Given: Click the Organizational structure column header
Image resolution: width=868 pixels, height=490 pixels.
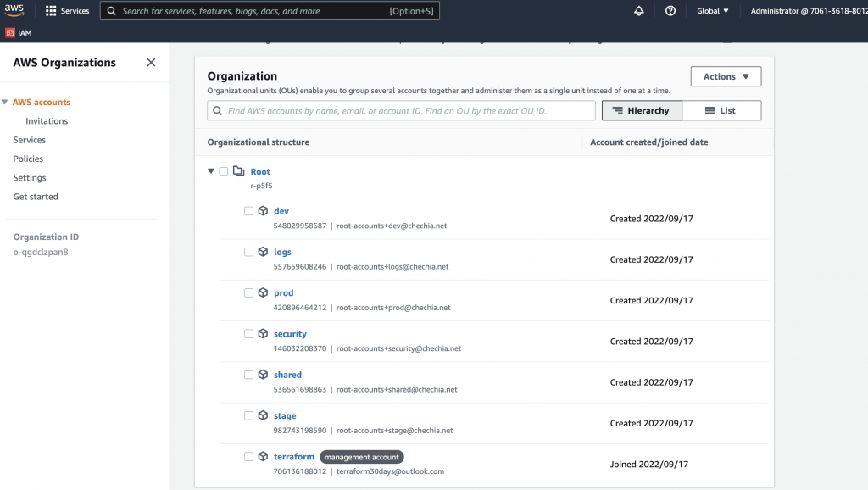Looking at the screenshot, I should point(259,142).
